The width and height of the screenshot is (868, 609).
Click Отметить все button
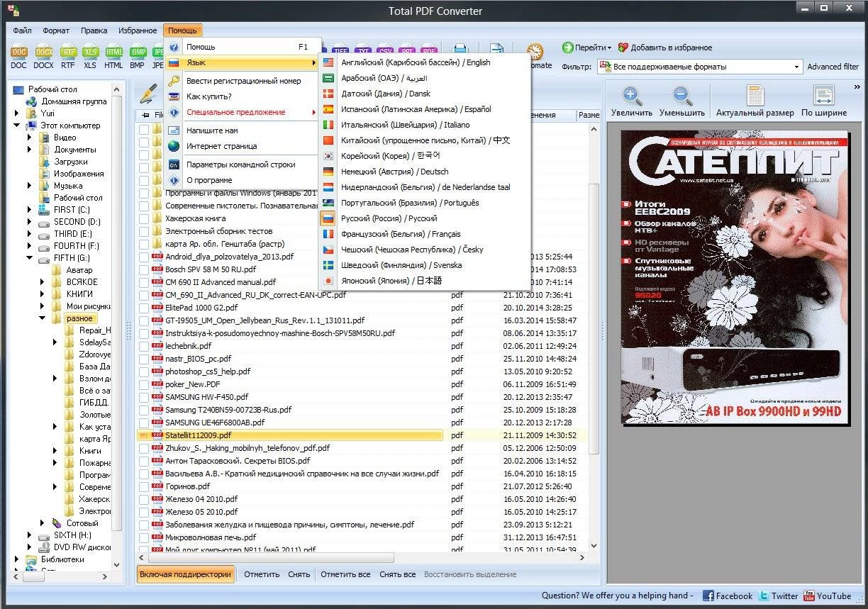[x=345, y=574]
